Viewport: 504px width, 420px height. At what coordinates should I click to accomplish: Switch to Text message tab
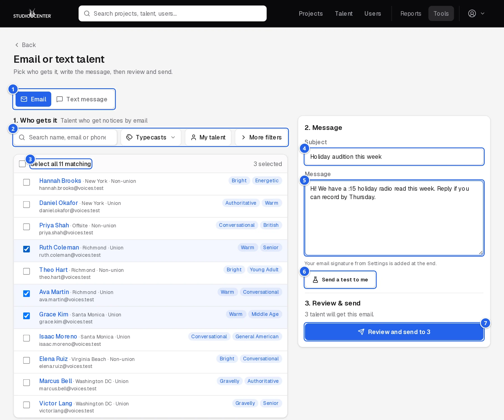(x=82, y=99)
